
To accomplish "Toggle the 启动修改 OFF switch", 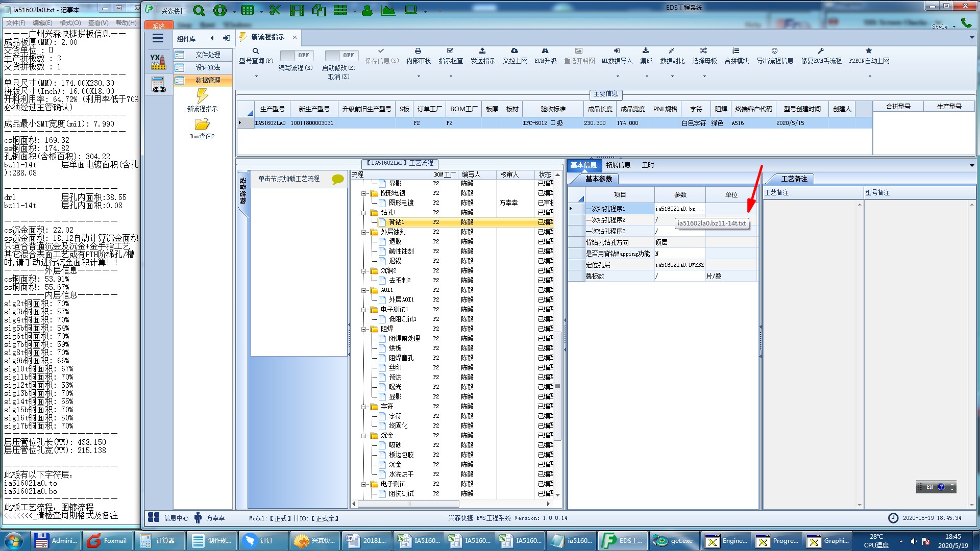I will point(341,55).
